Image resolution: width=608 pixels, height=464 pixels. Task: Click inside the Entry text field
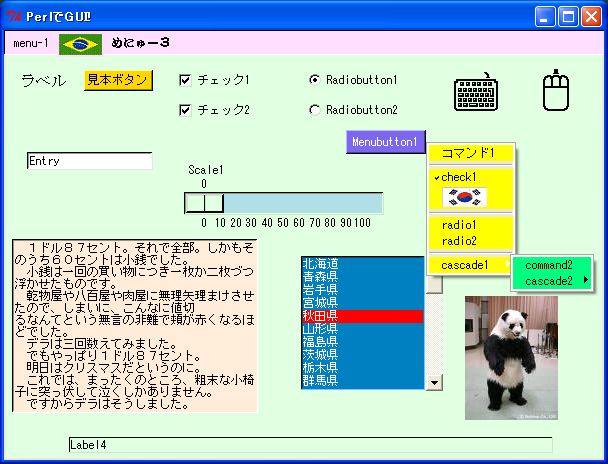click(89, 161)
